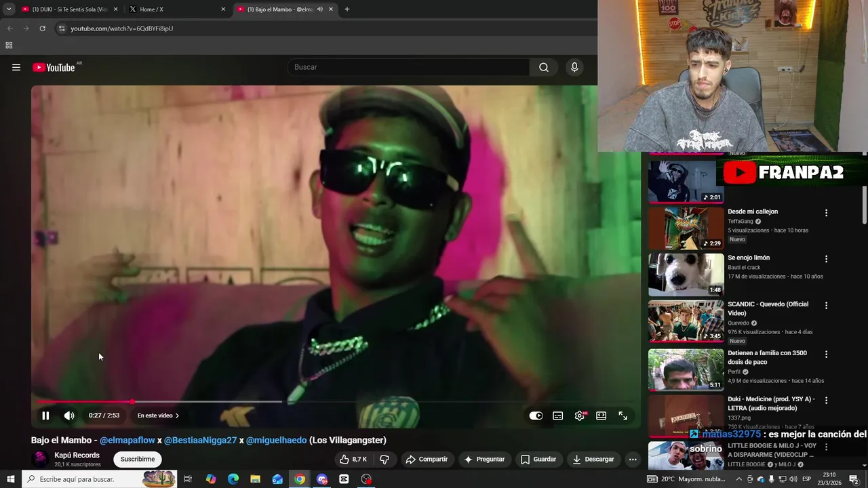Save video with Guardar button
Viewport: 868px width, 488px height.
(538, 459)
